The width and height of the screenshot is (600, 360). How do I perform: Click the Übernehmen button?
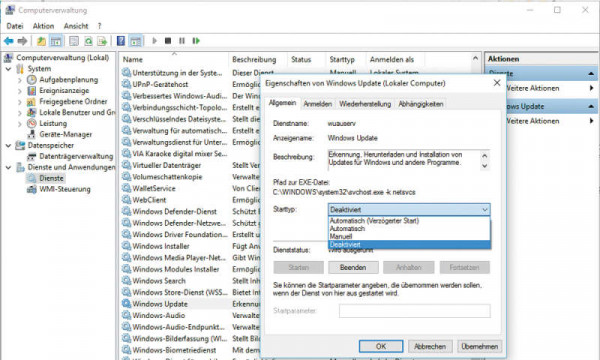pos(479,346)
